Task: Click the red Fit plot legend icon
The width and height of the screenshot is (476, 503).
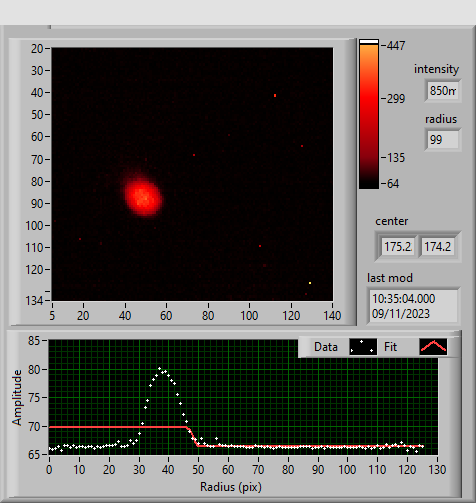Action: point(433,347)
